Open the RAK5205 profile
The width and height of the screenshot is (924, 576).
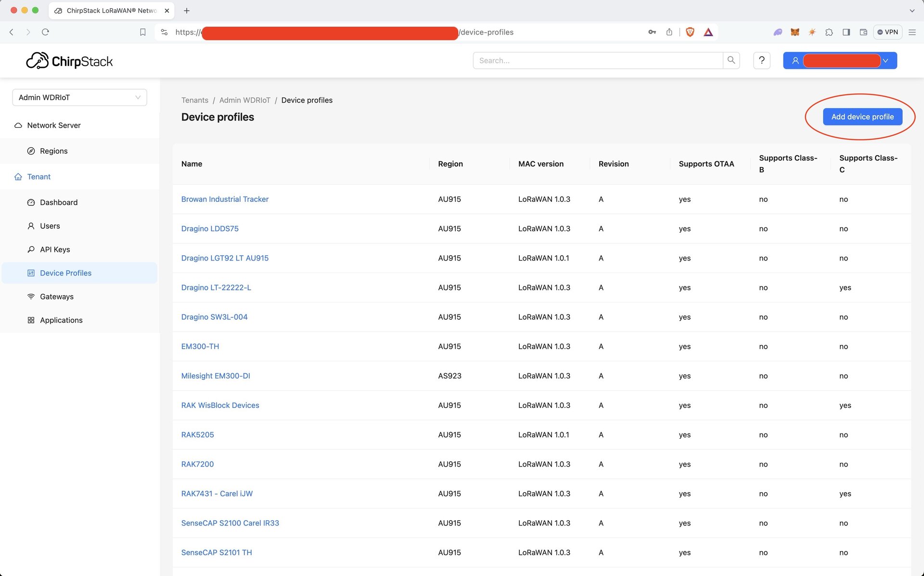[197, 434]
